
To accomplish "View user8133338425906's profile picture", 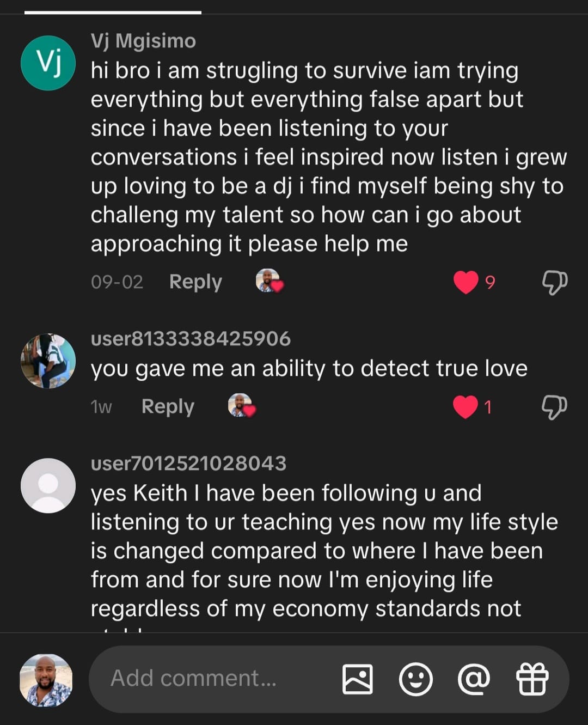I will coord(48,361).
